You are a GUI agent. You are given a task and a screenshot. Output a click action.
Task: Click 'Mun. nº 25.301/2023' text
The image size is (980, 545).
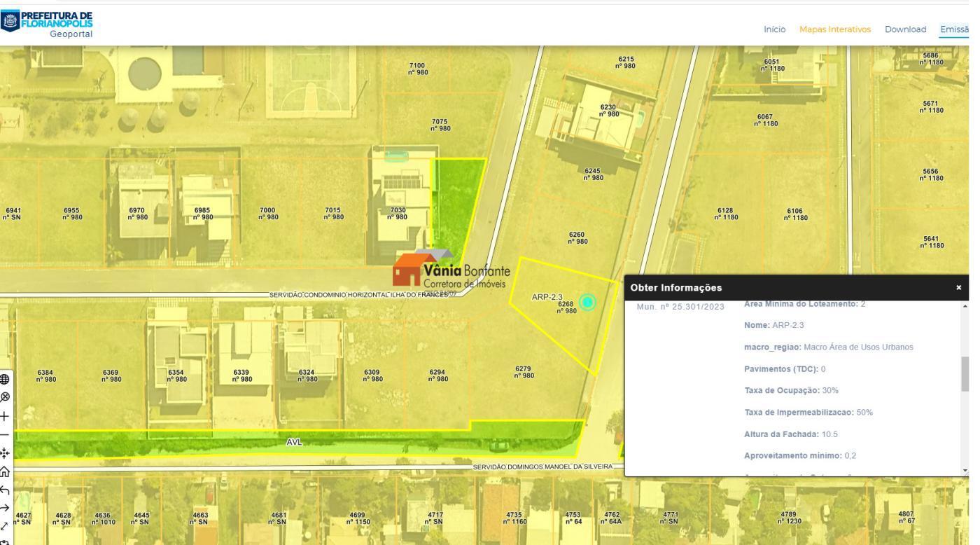[x=680, y=307]
